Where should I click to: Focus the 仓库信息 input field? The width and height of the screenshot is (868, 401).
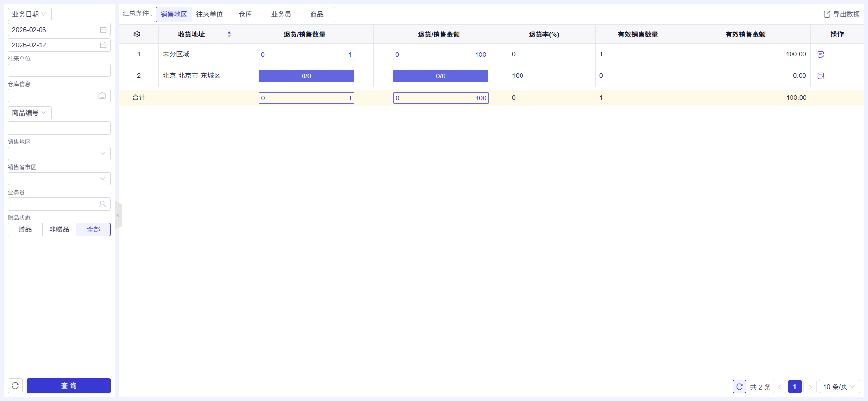59,96
